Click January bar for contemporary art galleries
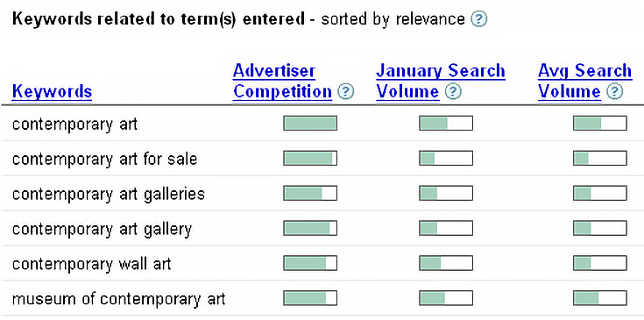This screenshot has width=644, height=320. [446, 193]
